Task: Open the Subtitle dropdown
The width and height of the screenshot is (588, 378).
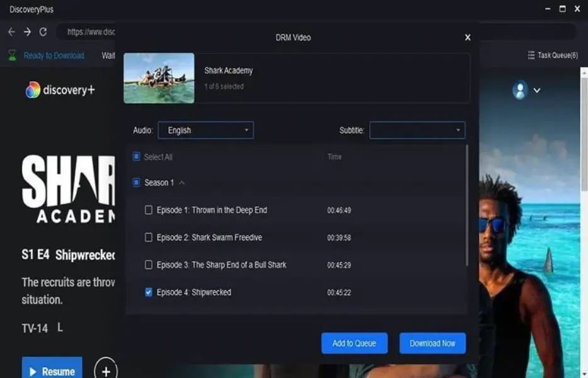Action: point(417,130)
